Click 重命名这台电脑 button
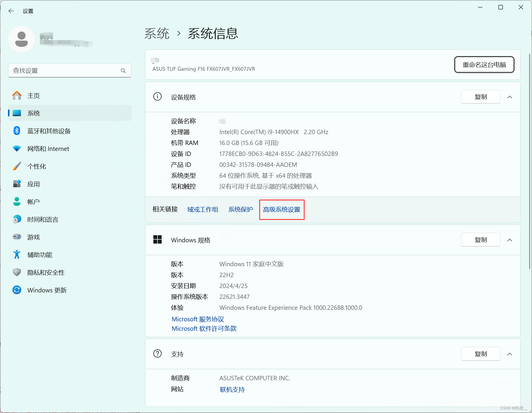 [484, 65]
